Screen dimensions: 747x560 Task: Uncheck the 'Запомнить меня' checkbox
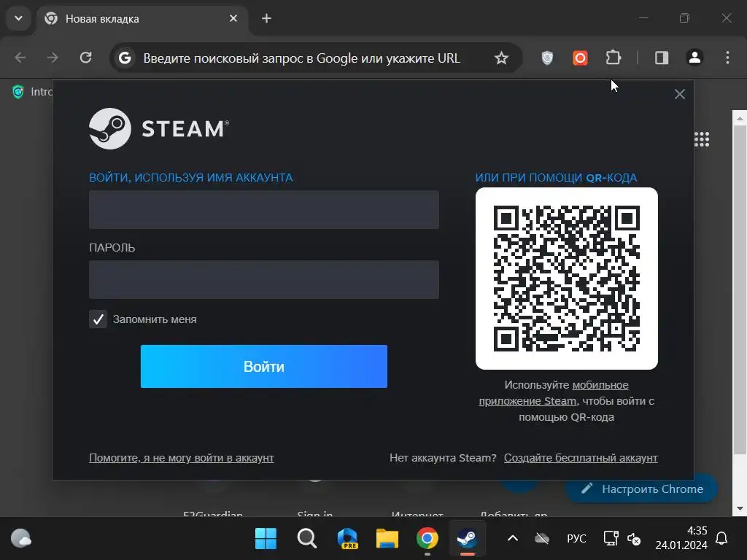pos(98,319)
